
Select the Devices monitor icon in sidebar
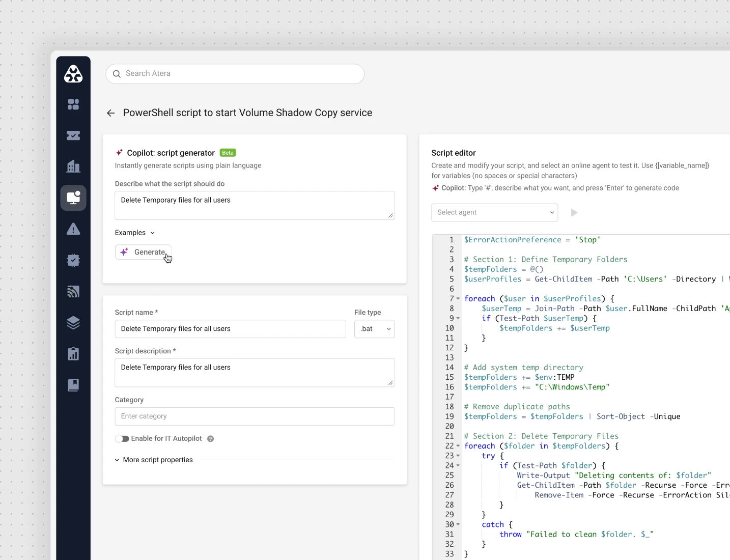coord(73,198)
